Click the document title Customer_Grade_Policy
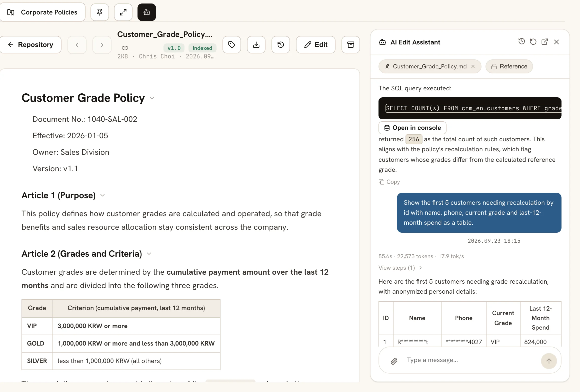 [x=165, y=34]
